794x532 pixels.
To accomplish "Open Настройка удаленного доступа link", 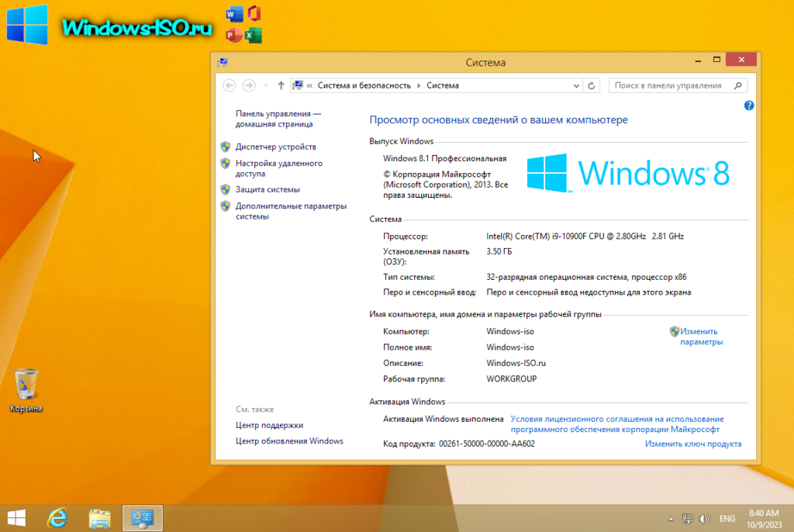I will click(x=278, y=169).
